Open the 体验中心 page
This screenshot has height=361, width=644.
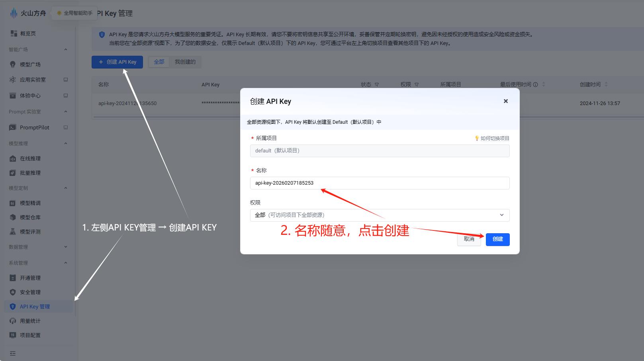tap(30, 96)
